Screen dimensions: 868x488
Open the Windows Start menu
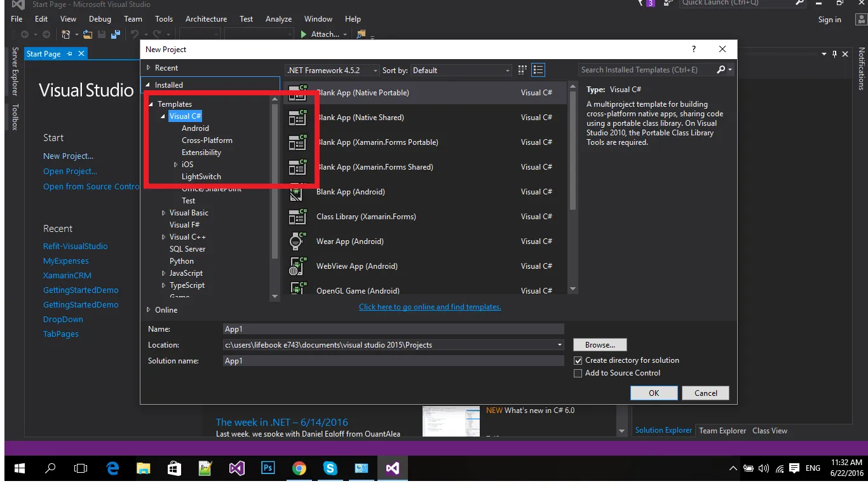click(x=19, y=469)
